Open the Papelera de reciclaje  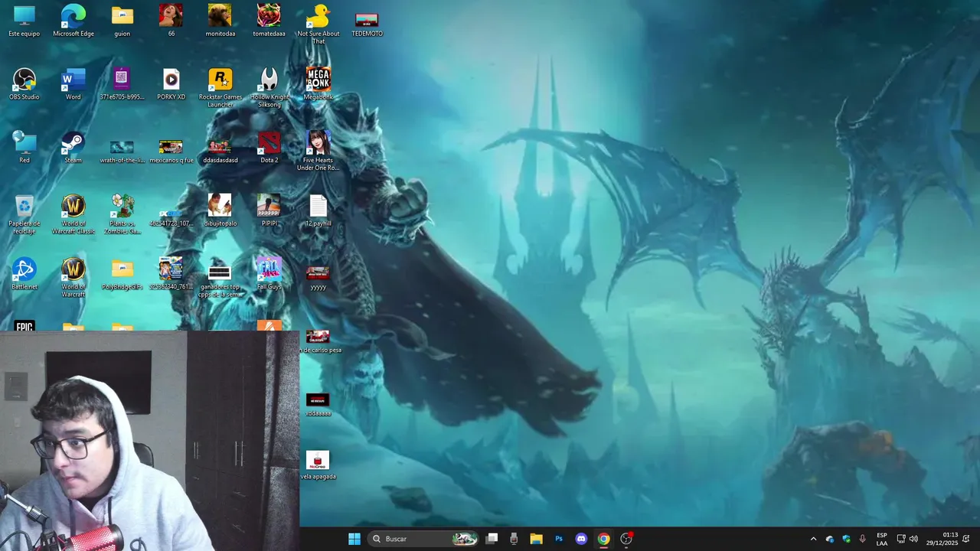pyautogui.click(x=24, y=214)
